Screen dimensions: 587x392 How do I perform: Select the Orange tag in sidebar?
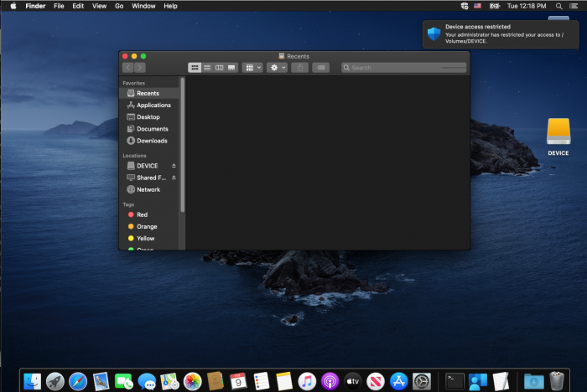(x=147, y=227)
